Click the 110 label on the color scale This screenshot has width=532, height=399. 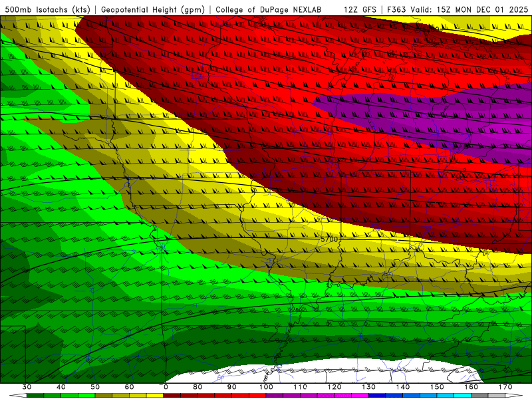301,387
